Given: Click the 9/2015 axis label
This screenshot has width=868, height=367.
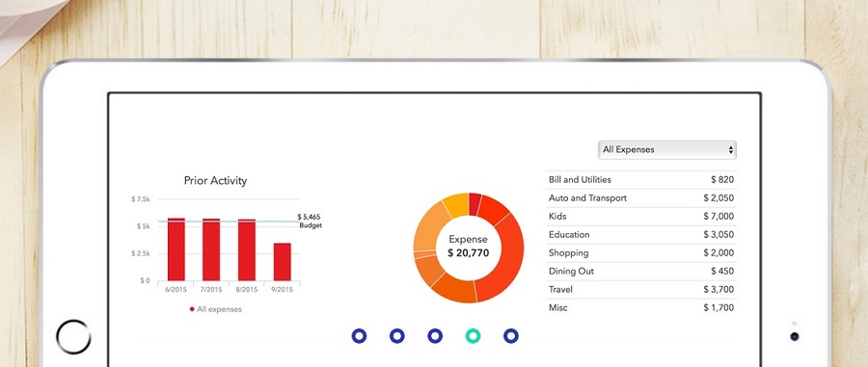Looking at the screenshot, I should 282,290.
